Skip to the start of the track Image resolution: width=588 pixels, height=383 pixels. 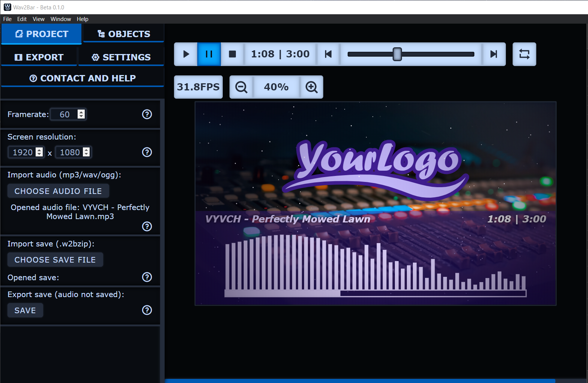pos(328,54)
